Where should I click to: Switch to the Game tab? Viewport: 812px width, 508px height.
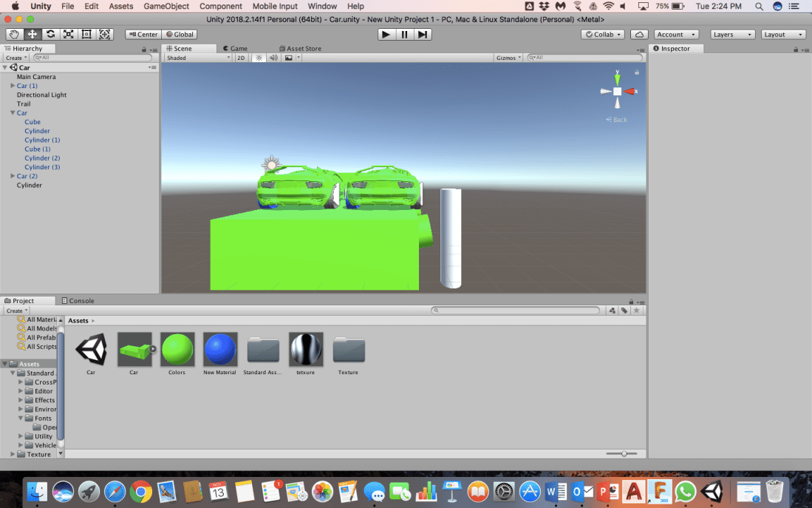click(235, 48)
